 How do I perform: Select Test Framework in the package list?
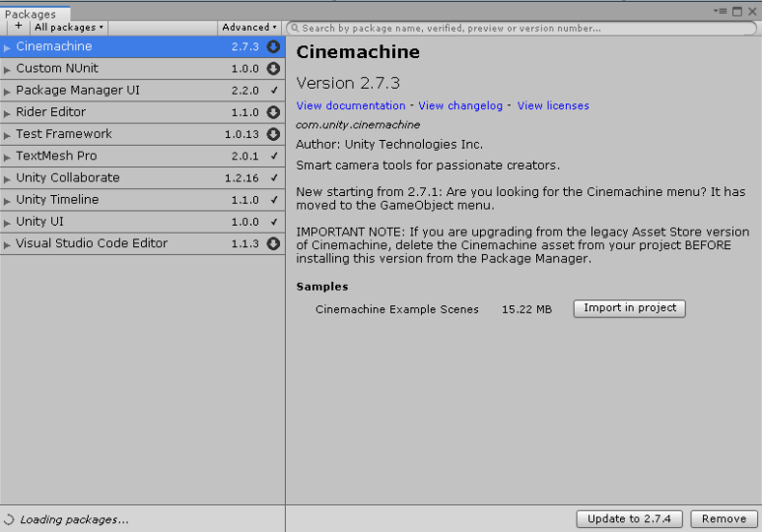coord(142,134)
